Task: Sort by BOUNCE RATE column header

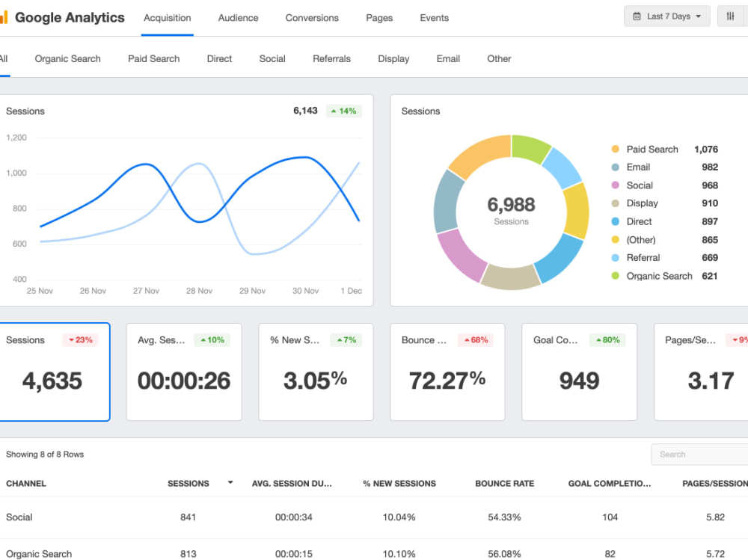Action: [505, 483]
